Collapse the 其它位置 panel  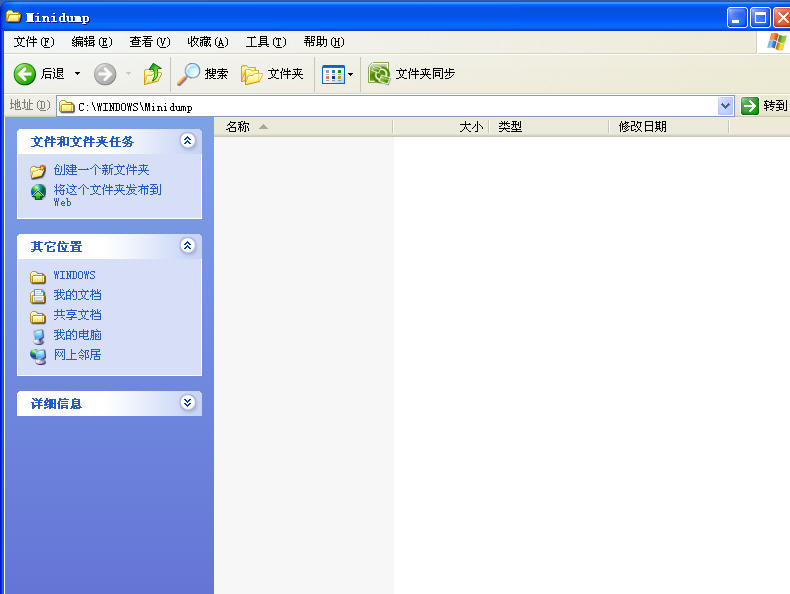(187, 246)
